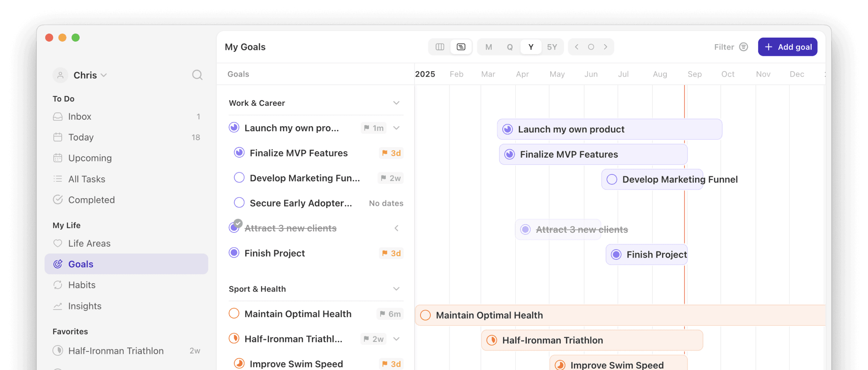Click the Sep month header
Screen dimensions: 868x370
pyautogui.click(x=694, y=74)
